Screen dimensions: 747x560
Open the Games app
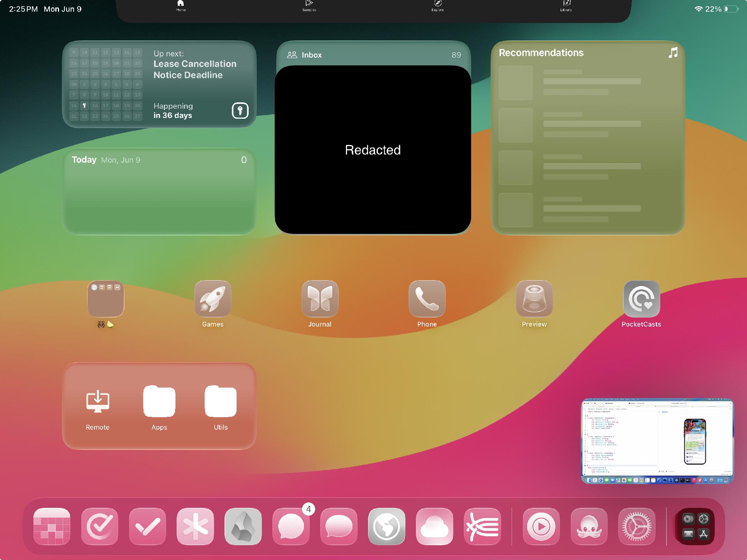tap(212, 298)
